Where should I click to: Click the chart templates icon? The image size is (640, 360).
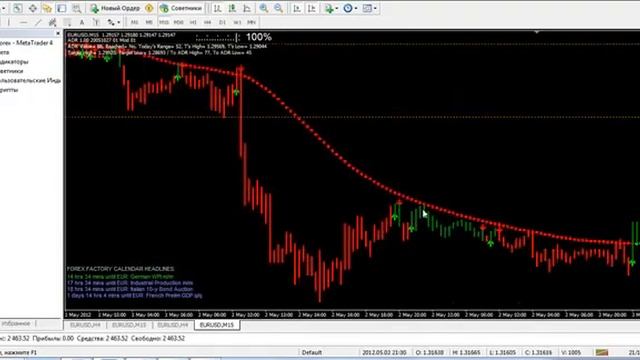[367, 8]
